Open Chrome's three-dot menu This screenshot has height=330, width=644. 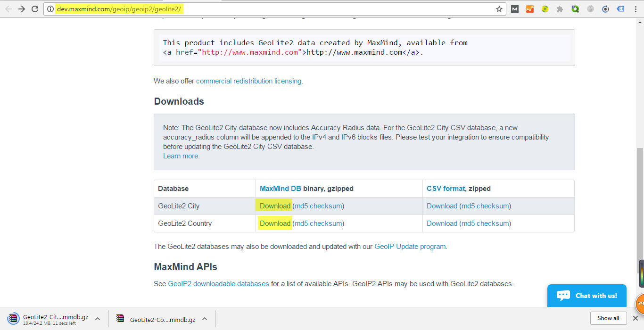coord(636,9)
